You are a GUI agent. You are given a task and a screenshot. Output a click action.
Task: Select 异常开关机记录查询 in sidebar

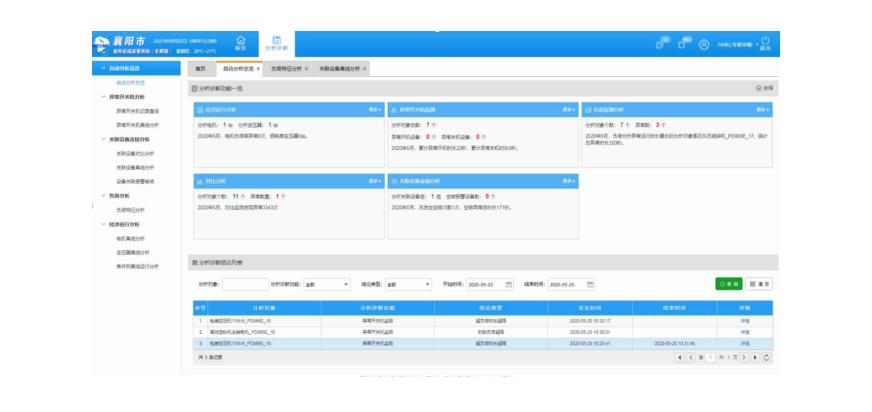pos(136,111)
